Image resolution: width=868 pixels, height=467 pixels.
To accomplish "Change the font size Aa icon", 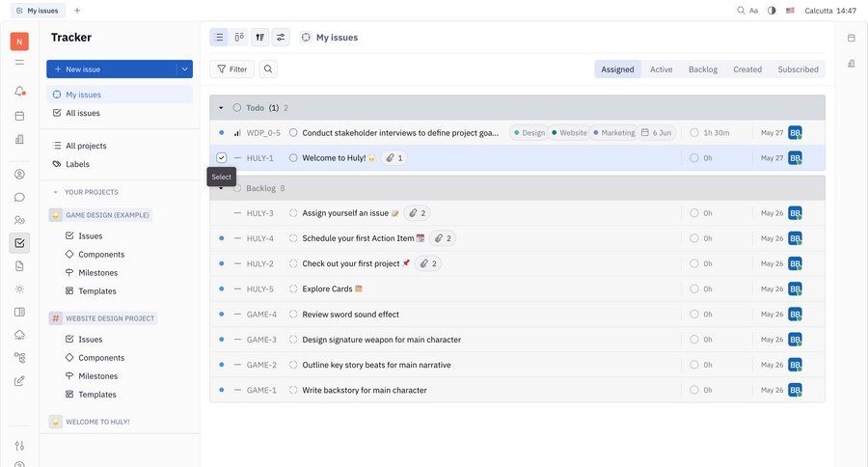I will 754,11.
